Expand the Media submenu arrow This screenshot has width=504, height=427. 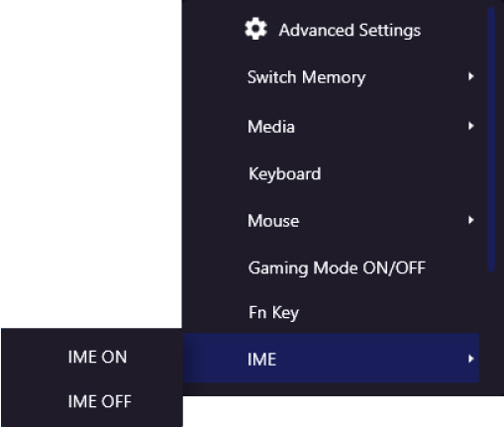pyautogui.click(x=471, y=126)
